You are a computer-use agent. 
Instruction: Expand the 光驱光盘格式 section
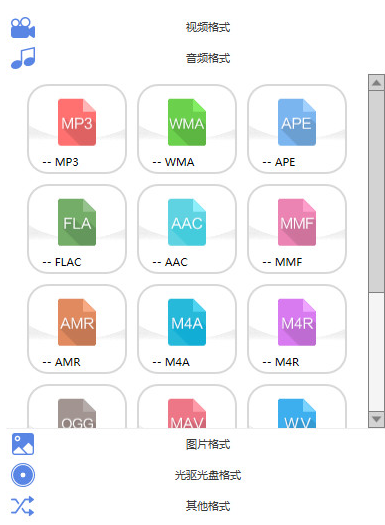pos(208,475)
